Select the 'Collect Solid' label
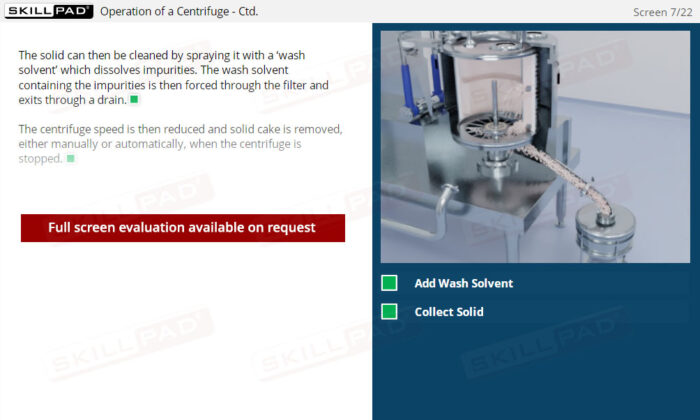This screenshot has height=420, width=700. point(449,312)
